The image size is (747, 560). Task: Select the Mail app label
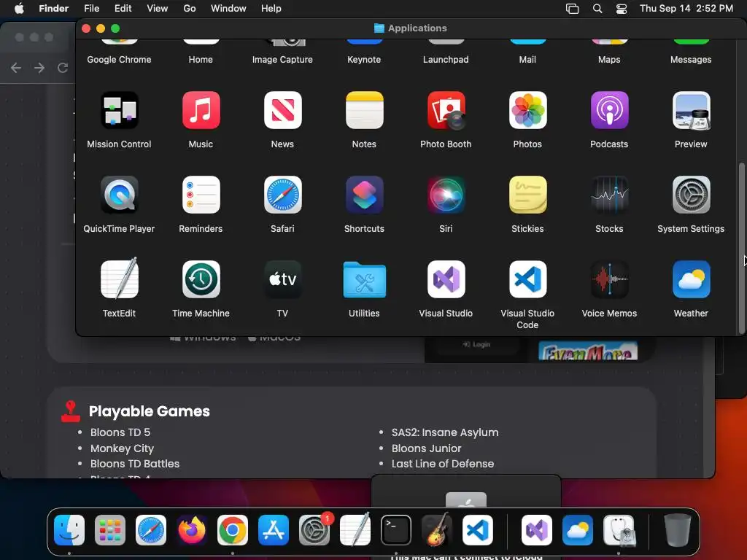click(527, 60)
